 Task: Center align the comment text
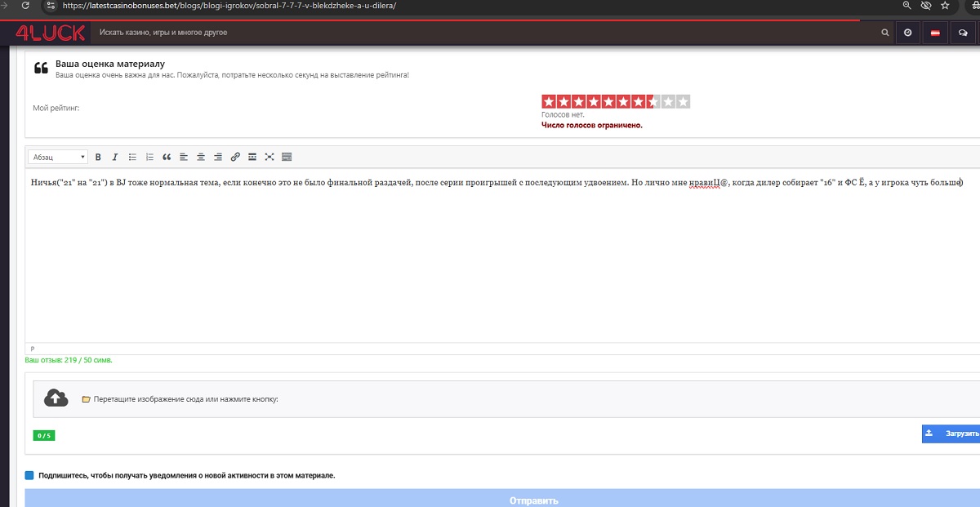click(x=201, y=157)
